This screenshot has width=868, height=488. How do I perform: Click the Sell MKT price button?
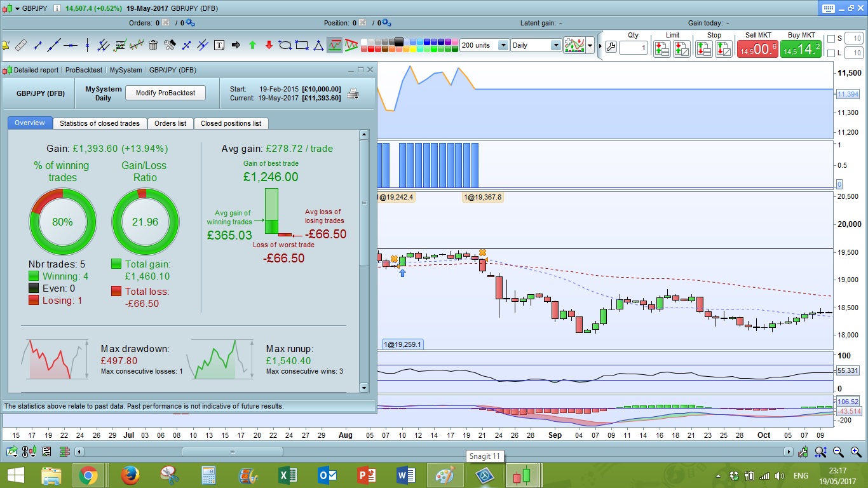(x=758, y=49)
